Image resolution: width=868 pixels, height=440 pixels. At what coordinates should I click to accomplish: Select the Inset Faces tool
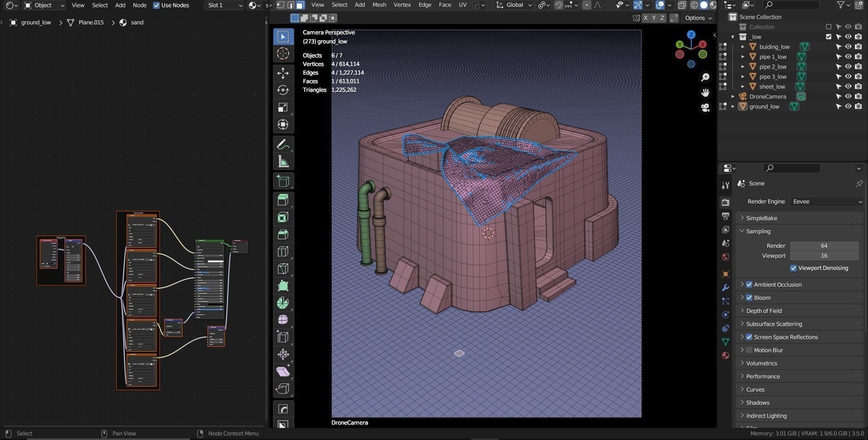pos(283,218)
